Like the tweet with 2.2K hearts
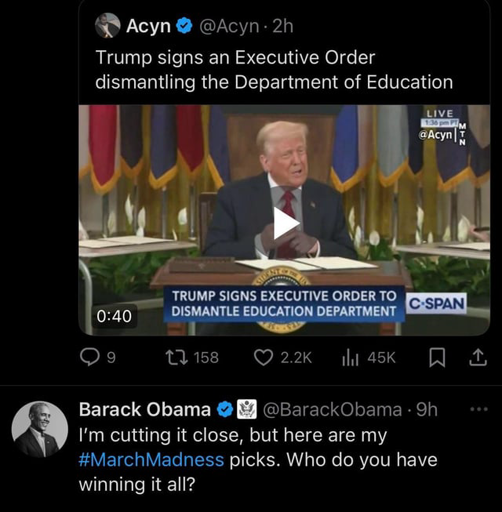502x512 pixels. [x=263, y=357]
